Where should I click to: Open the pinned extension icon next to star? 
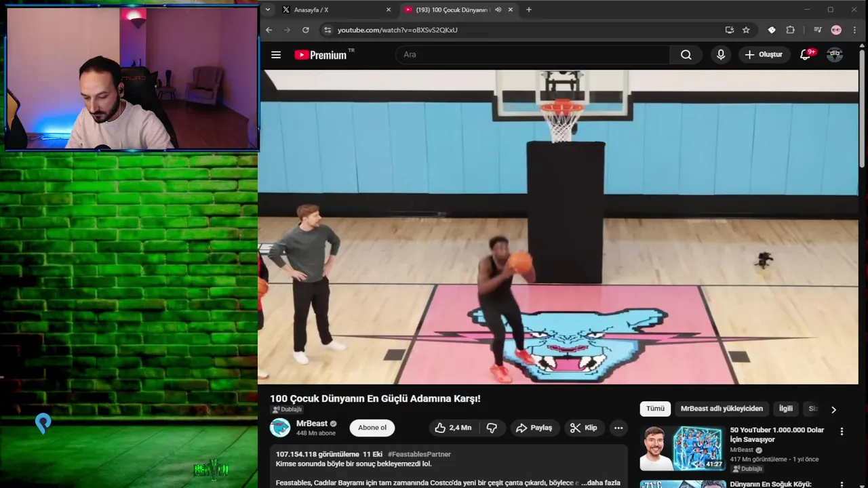pyautogui.click(x=772, y=30)
